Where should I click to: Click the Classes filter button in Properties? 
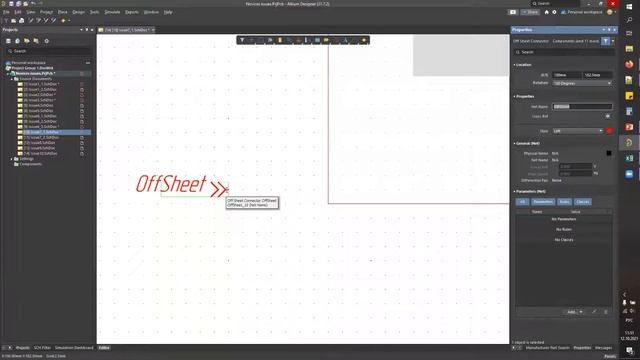(x=582, y=202)
